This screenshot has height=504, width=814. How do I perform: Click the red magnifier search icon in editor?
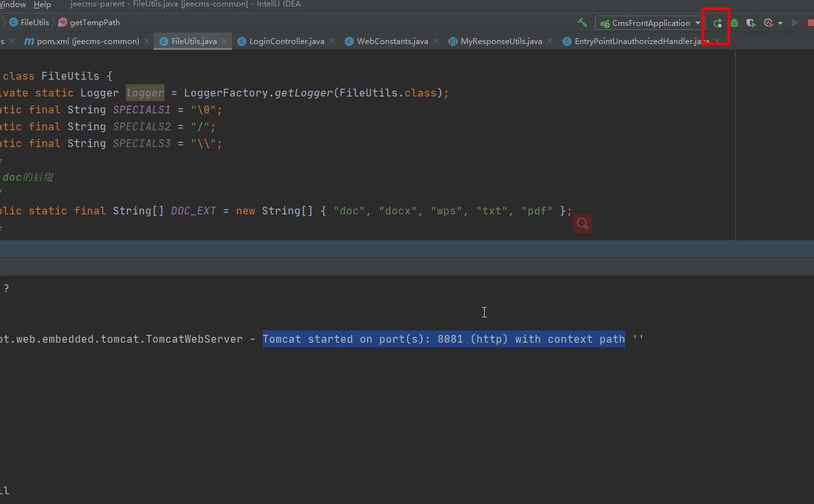pos(583,224)
